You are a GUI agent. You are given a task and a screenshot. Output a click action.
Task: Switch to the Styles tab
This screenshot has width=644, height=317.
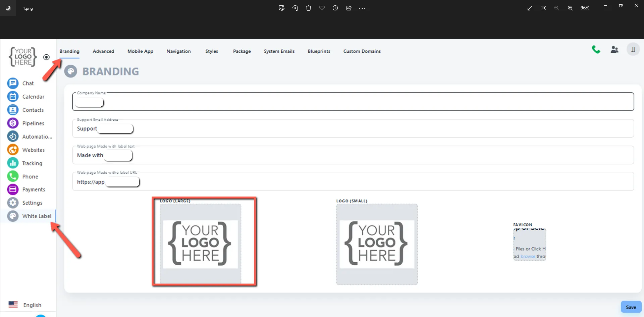click(x=212, y=51)
